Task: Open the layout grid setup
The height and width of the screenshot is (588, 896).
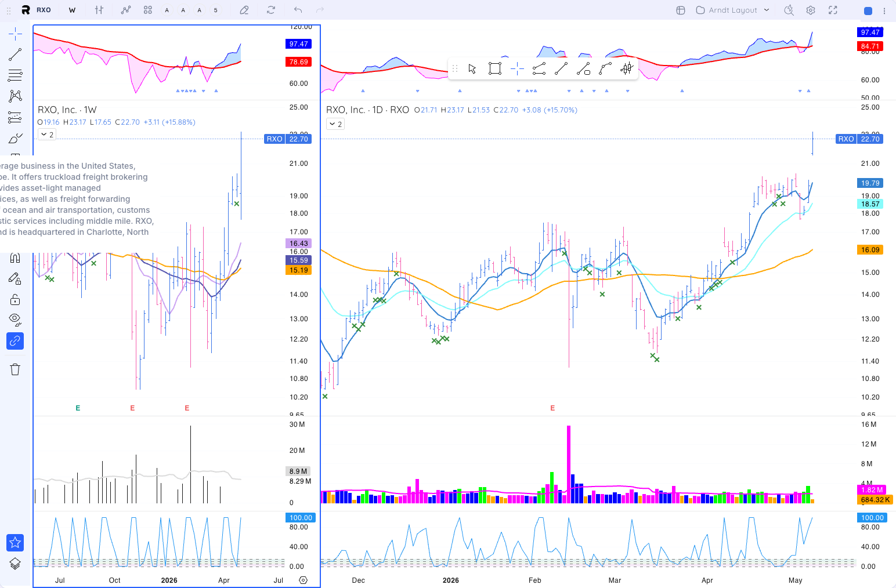Action: pyautogui.click(x=681, y=10)
